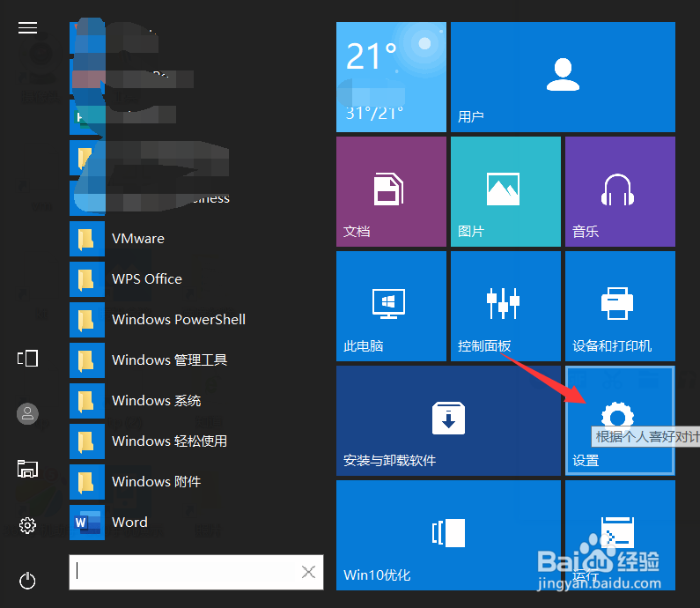Click the Windows 系统 folder icon

(x=87, y=401)
